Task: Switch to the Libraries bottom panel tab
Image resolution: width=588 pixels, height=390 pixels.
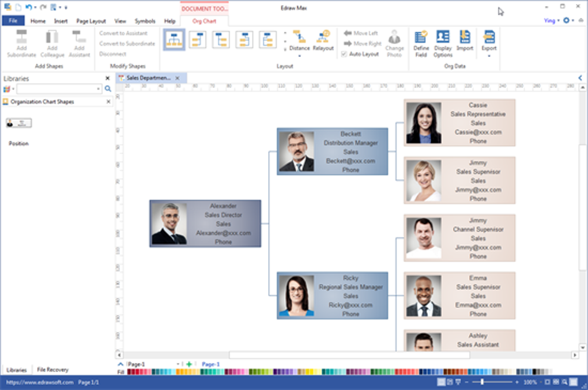Action: click(x=17, y=370)
